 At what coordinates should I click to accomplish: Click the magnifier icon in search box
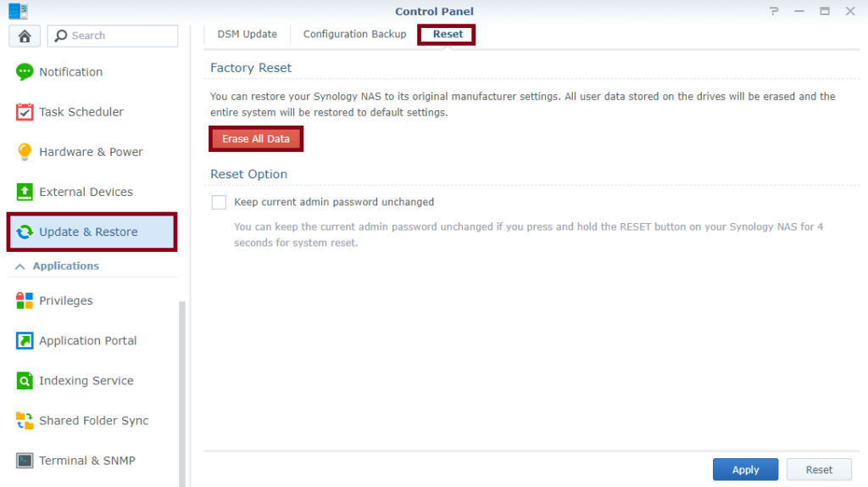(x=61, y=36)
